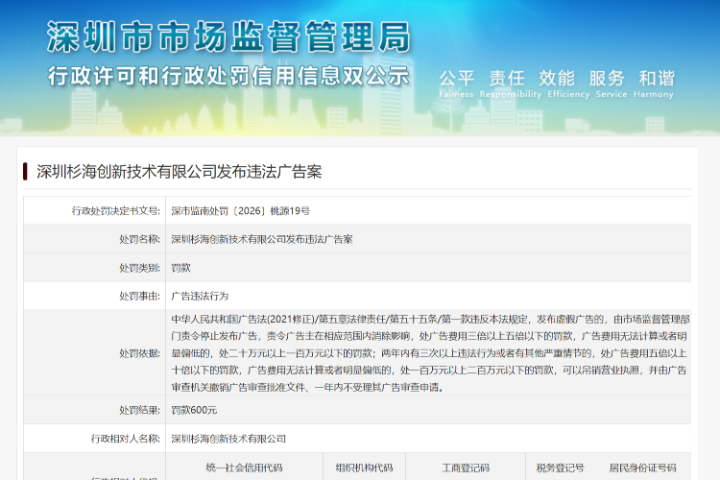
Task: Click the 深圳市市场监督管理局 header title
Action: tap(228, 37)
